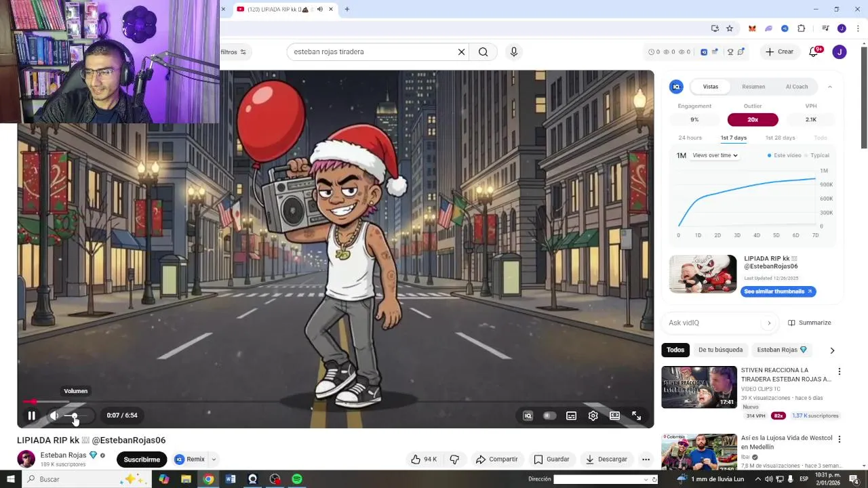Select the Esteban Rojas filter chip

[782, 350]
